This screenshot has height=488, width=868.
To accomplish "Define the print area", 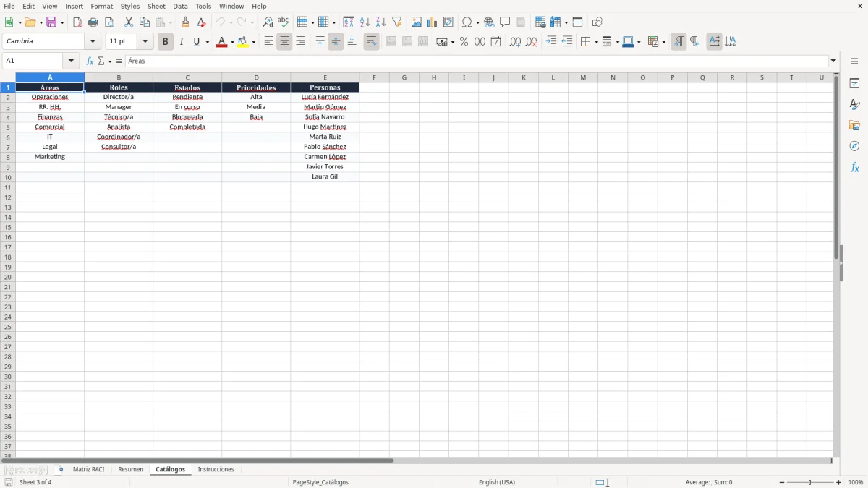I will click(540, 22).
